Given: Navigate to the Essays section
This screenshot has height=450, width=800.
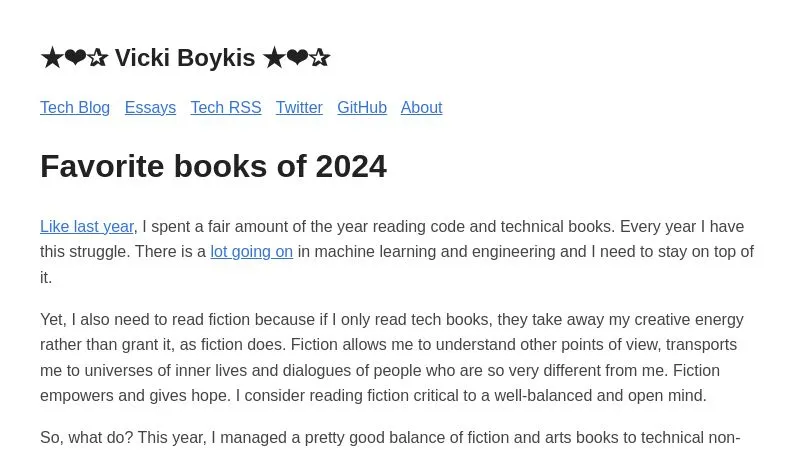Looking at the screenshot, I should (150, 108).
